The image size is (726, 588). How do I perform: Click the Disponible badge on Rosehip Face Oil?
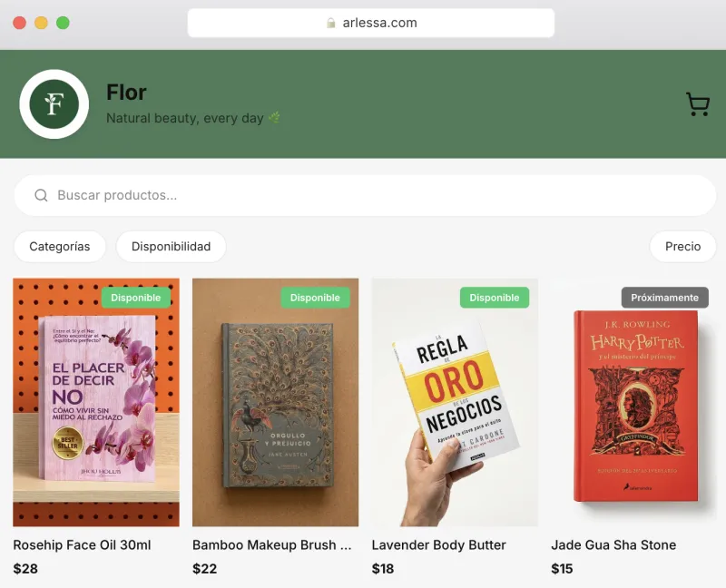(x=135, y=298)
